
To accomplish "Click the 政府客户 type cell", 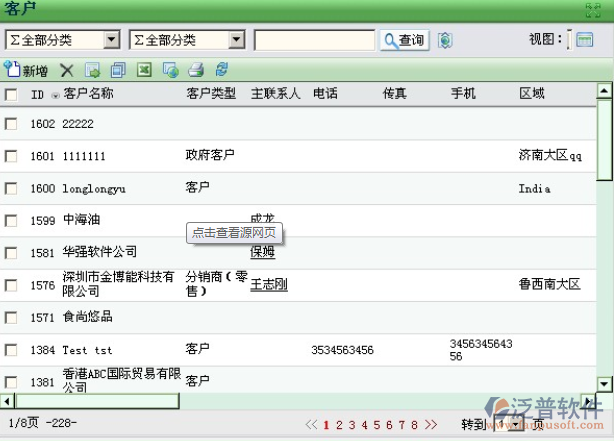I will click(x=210, y=155).
